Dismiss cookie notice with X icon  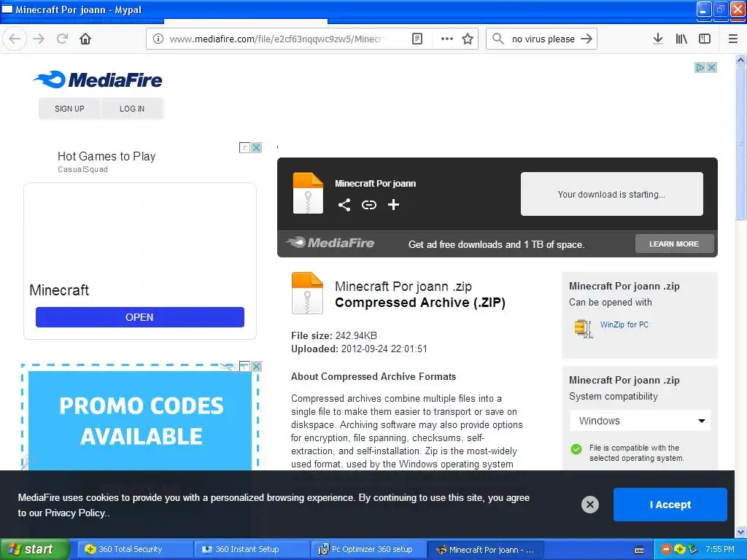click(589, 505)
